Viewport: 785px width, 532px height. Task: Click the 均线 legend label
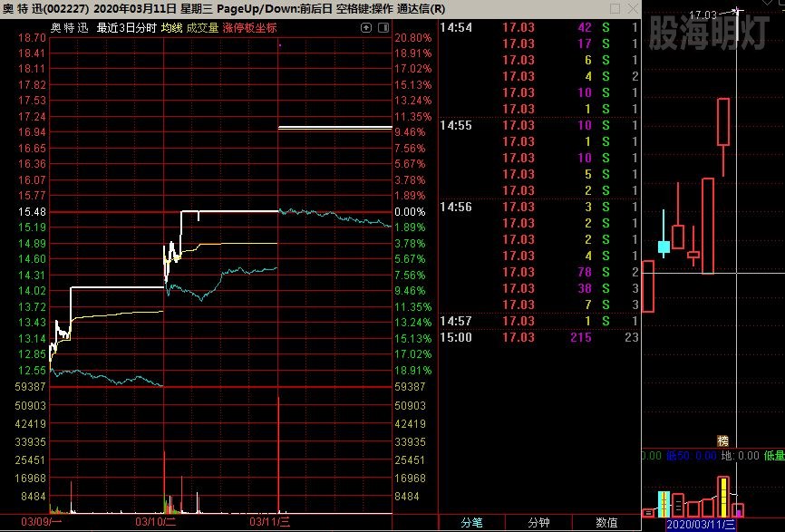tap(171, 28)
